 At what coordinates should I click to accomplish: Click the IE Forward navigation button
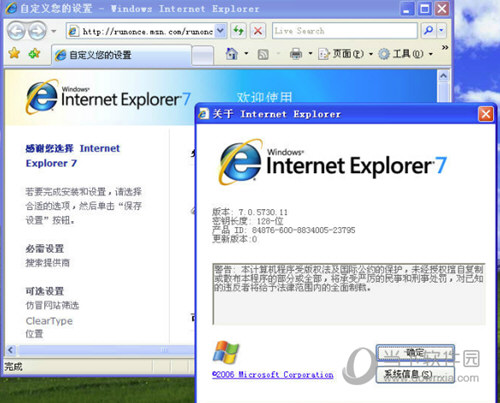[37, 31]
